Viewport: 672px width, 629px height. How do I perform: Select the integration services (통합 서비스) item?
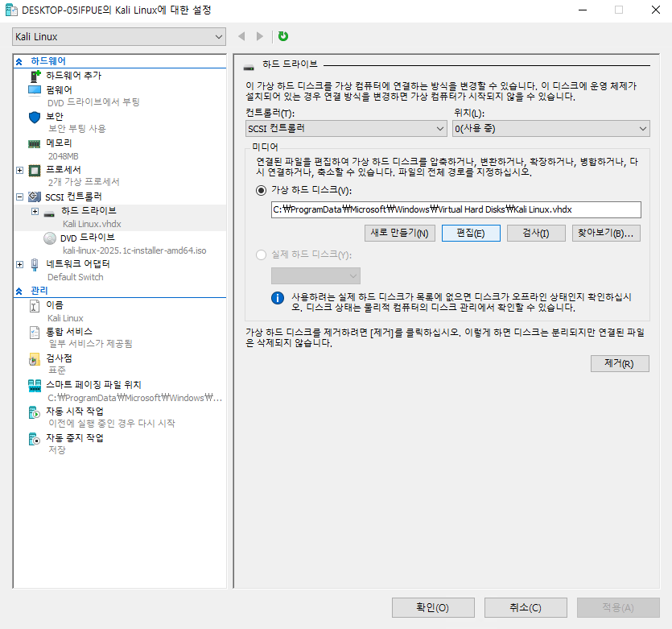(x=69, y=332)
